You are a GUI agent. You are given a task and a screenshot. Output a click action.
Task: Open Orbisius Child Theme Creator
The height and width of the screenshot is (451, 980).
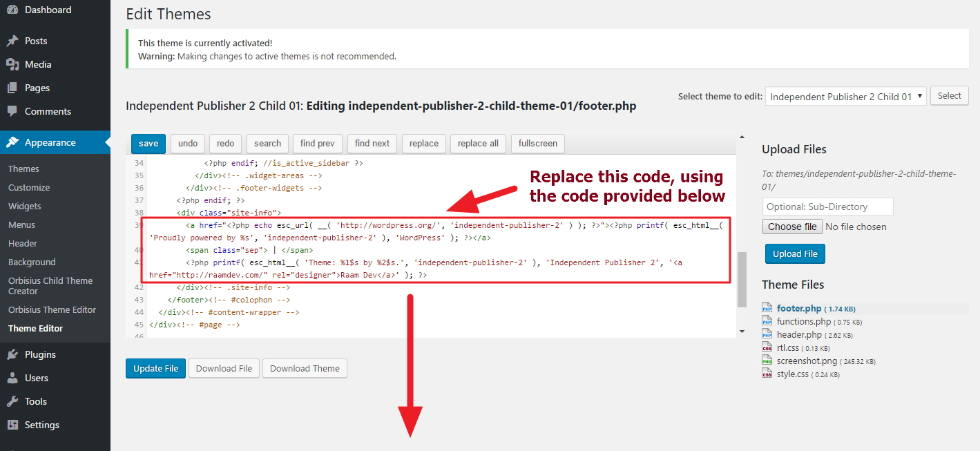tap(50, 286)
